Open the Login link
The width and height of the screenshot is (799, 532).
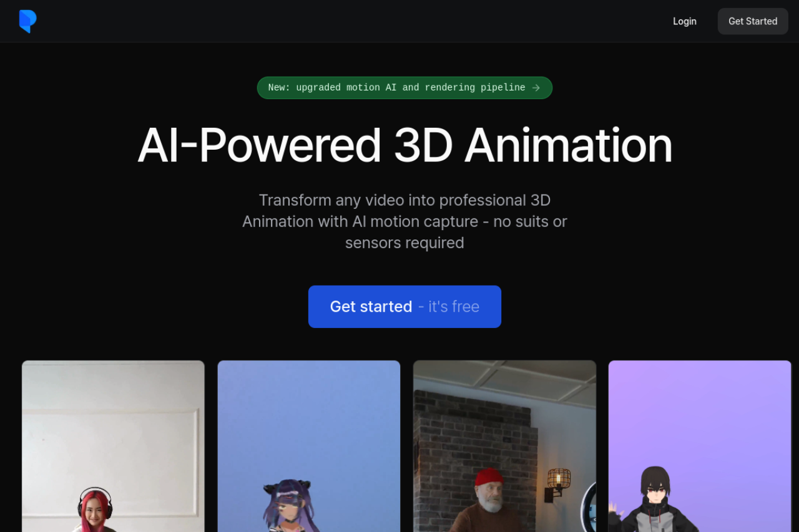pos(684,21)
